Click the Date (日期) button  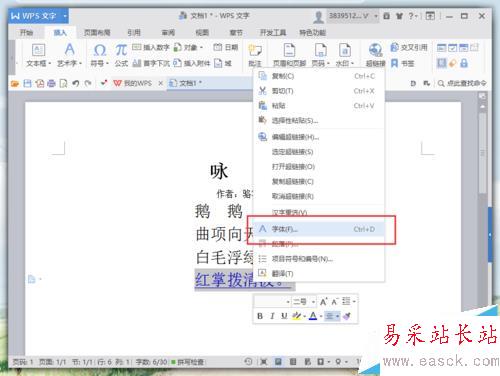[226, 47]
